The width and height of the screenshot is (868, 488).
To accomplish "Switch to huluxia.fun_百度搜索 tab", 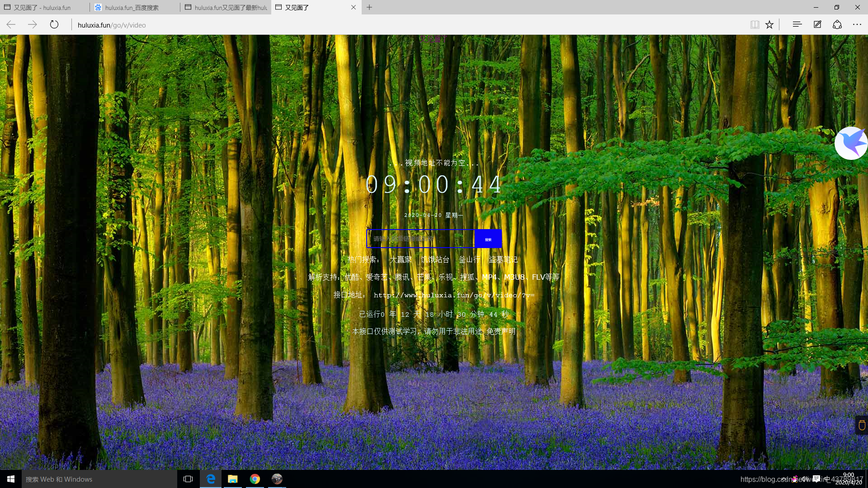I will (132, 8).
